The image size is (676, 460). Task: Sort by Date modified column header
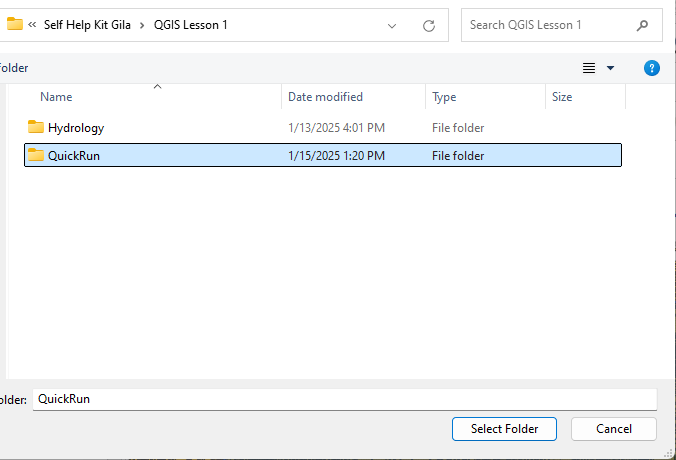tap(325, 97)
